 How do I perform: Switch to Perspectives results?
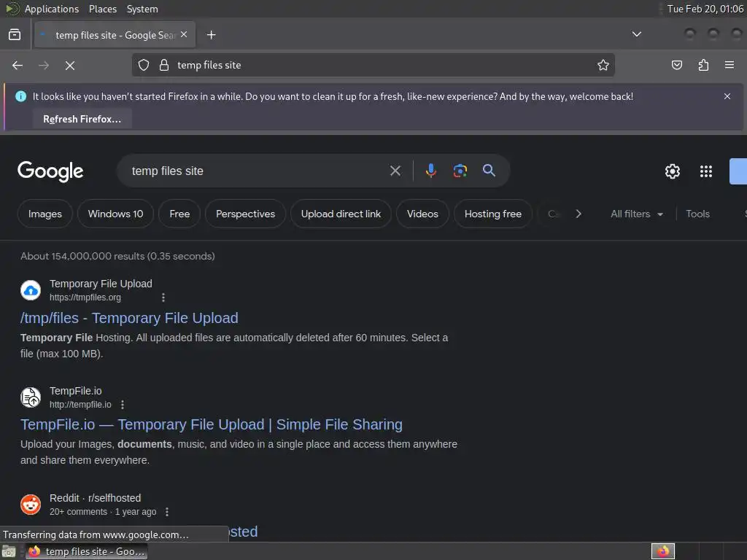(x=245, y=214)
